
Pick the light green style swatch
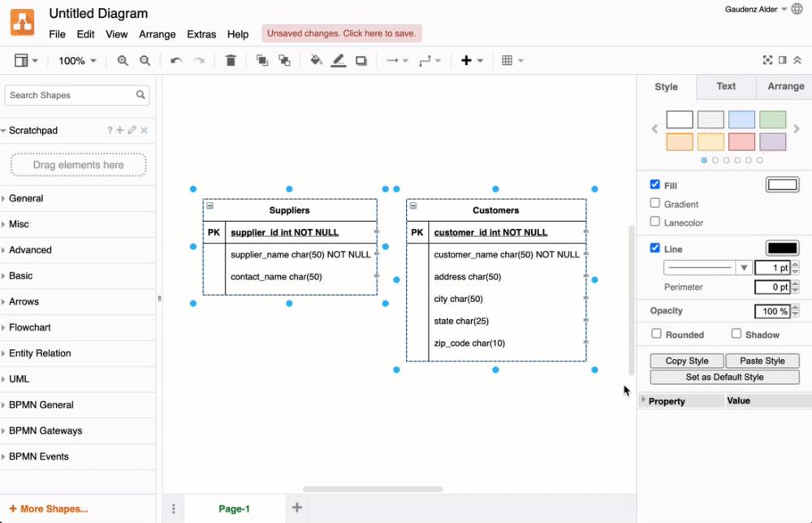tap(773, 119)
